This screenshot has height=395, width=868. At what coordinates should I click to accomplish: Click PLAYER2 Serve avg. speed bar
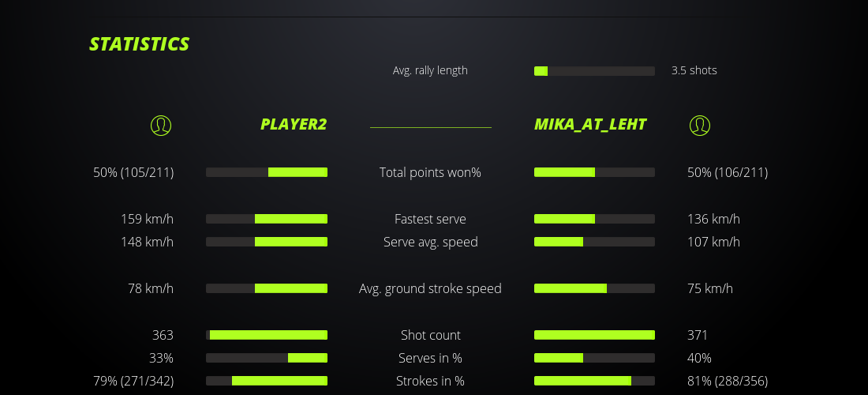point(267,242)
